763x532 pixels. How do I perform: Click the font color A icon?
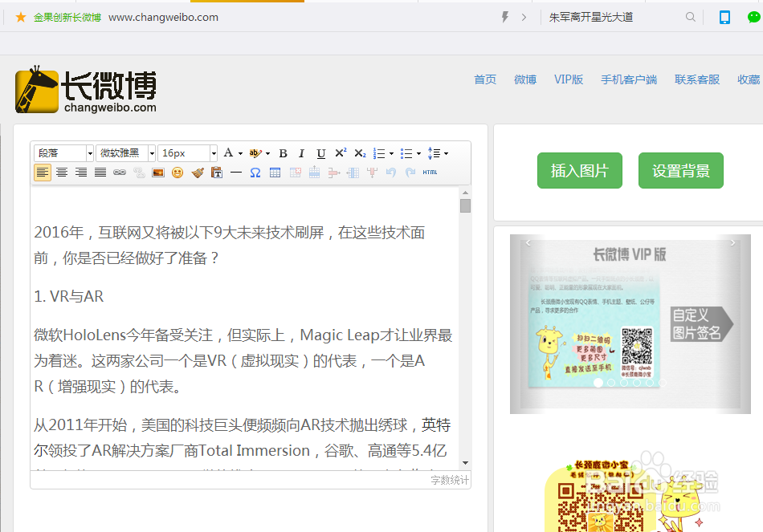228,153
